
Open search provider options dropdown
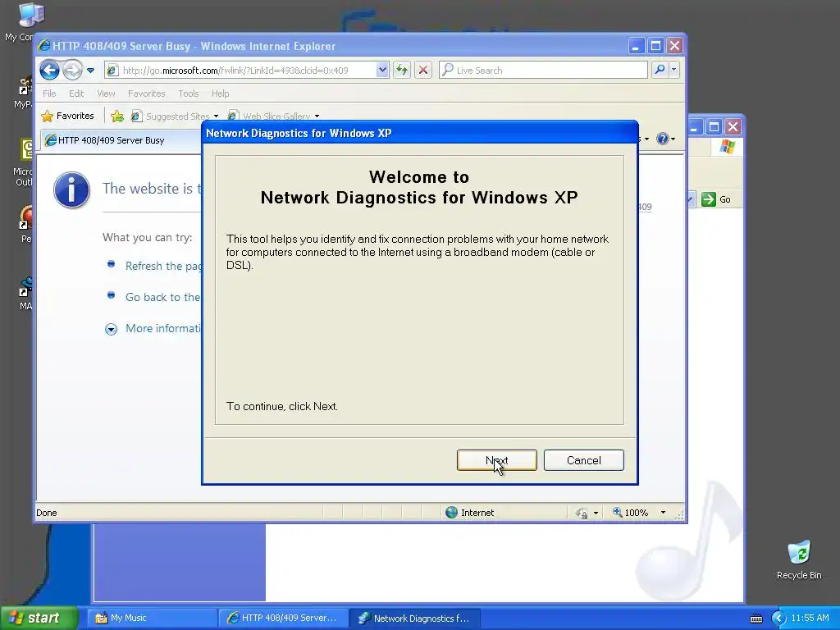674,70
